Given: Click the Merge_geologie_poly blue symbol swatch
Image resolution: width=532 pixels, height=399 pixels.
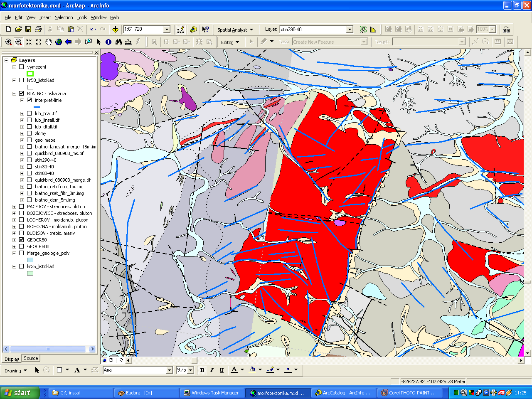Looking at the screenshot, I should tap(30, 260).
